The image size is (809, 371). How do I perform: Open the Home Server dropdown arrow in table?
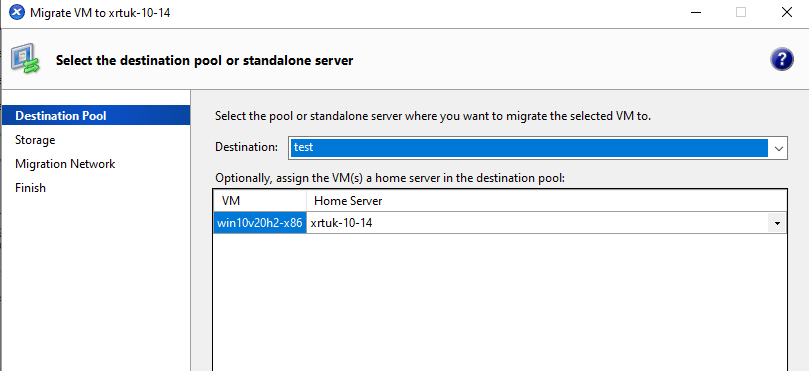(x=777, y=223)
